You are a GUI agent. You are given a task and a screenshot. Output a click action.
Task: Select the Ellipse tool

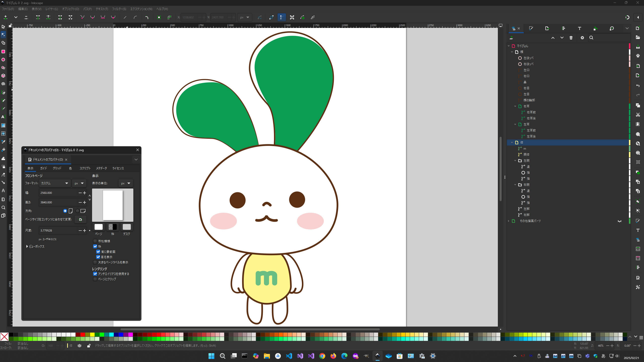click(x=3, y=60)
